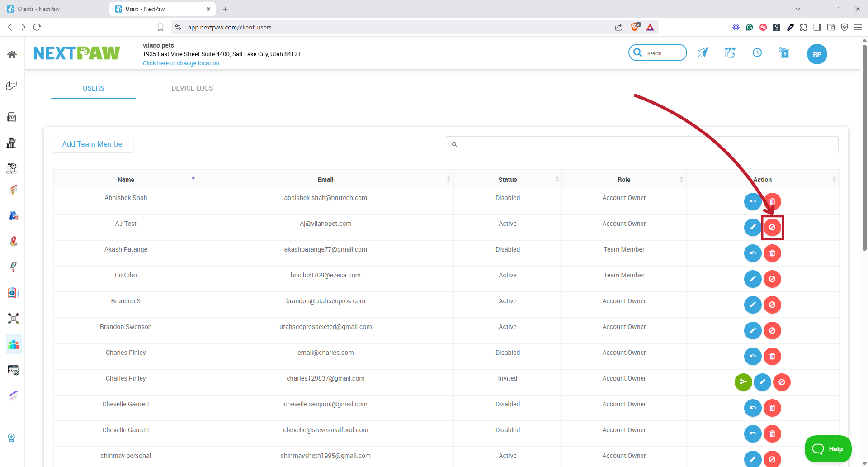Open a new browser tab
Image resolution: width=868 pixels, height=467 pixels.
[x=225, y=9]
